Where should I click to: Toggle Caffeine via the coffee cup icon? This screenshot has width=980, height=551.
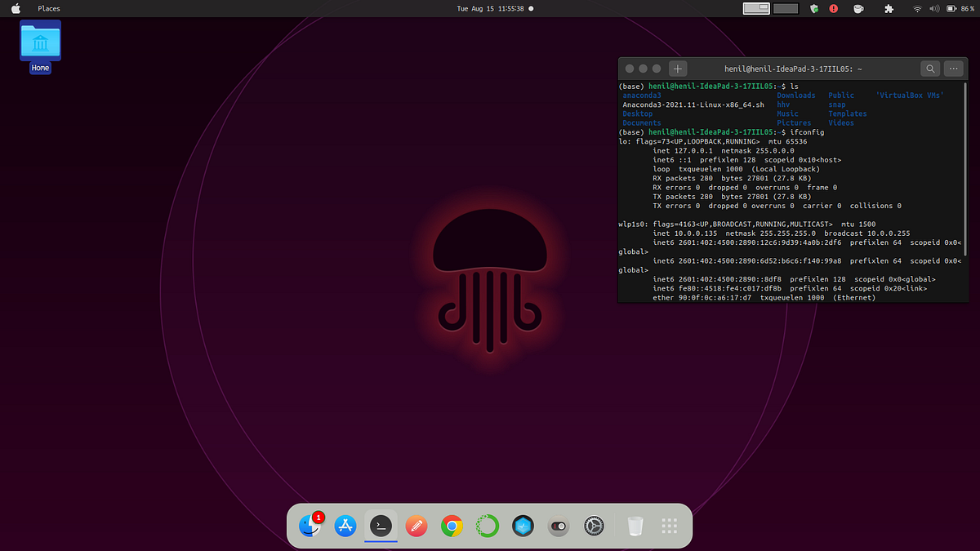point(858,8)
